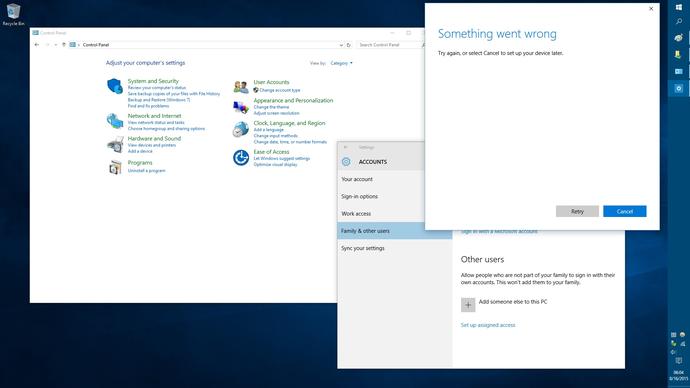Image resolution: width=690 pixels, height=388 pixels.
Task: Open the Hardware and Sound link
Action: click(x=154, y=138)
